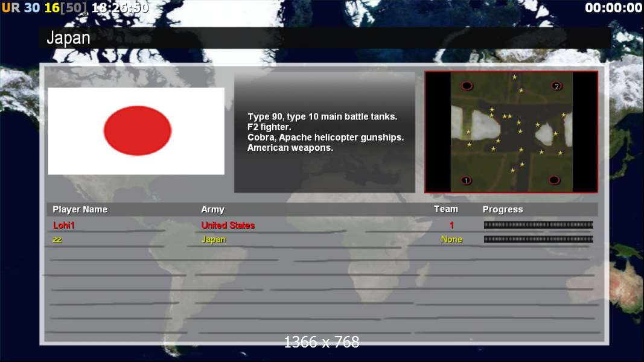The image size is (644, 362).
Task: Click 'American weapons.' description line
Action: click(290, 148)
